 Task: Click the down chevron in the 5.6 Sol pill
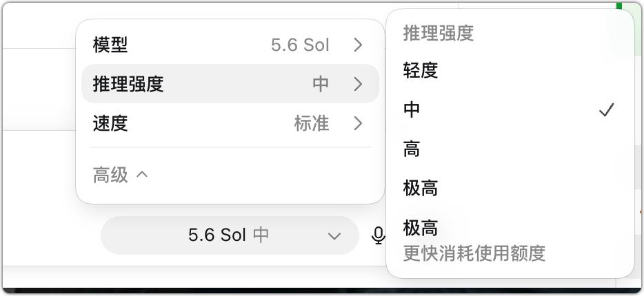coord(334,236)
